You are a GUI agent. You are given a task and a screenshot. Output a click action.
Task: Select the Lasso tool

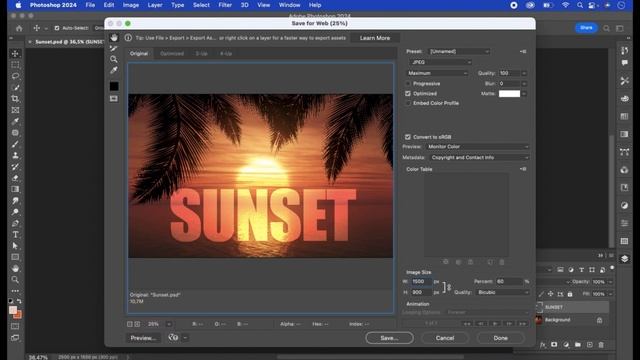[15, 76]
